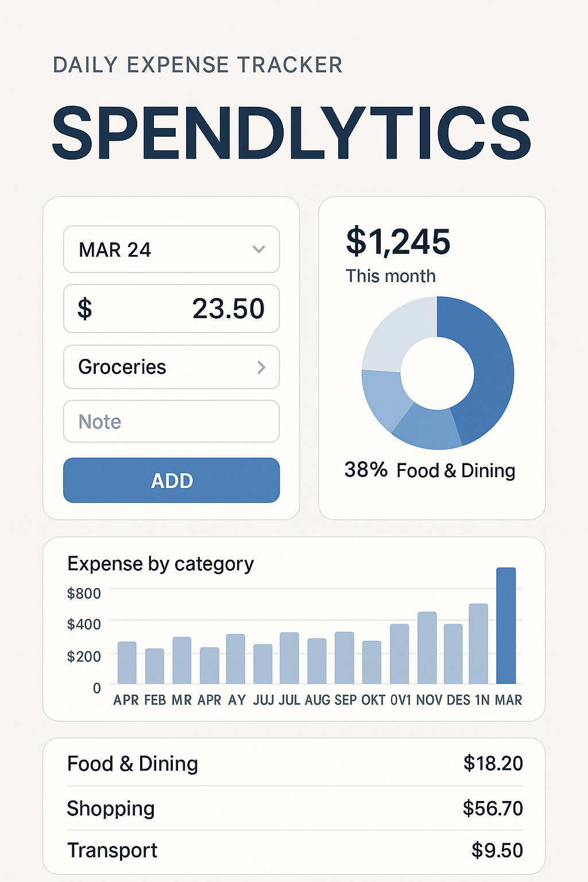Type in the Note field

click(171, 421)
